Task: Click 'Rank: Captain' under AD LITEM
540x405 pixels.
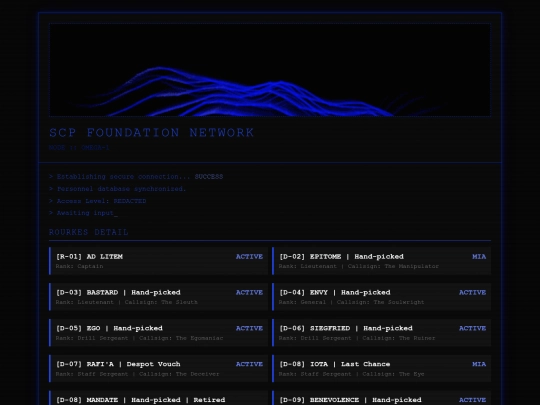Action: pyautogui.click(x=80, y=266)
